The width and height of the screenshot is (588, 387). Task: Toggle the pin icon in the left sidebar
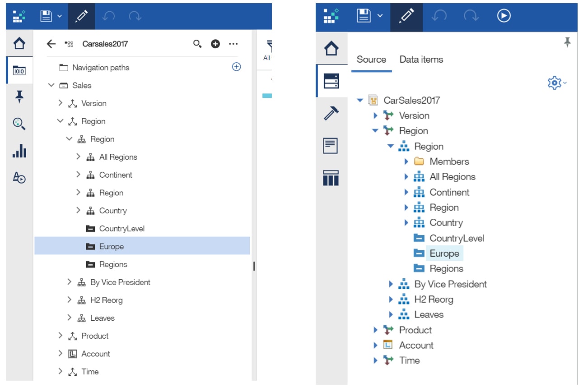pyautogui.click(x=19, y=97)
